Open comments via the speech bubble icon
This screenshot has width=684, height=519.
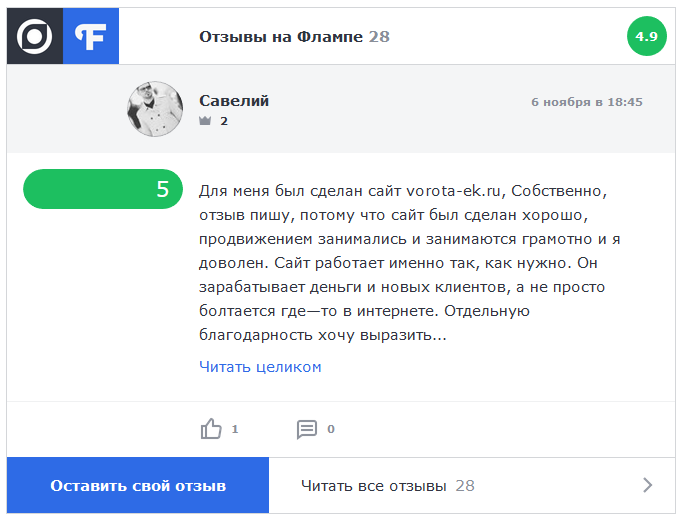pos(307,429)
